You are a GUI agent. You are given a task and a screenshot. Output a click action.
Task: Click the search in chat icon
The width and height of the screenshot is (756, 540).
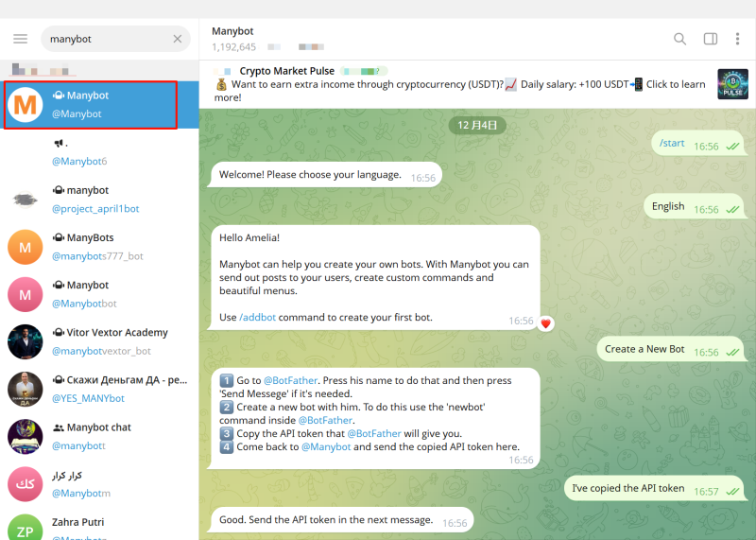[679, 39]
